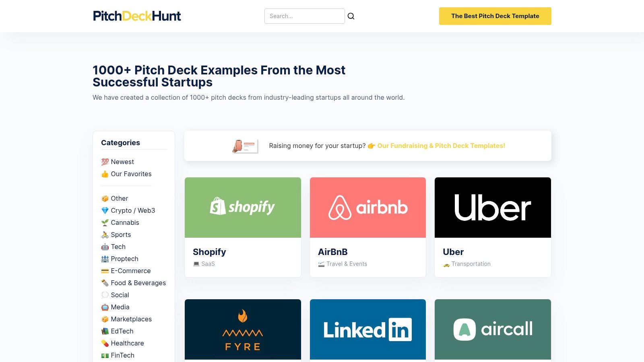Click the taxi icon next to Transportation
Screen dimensions: 644x362
pos(446,264)
